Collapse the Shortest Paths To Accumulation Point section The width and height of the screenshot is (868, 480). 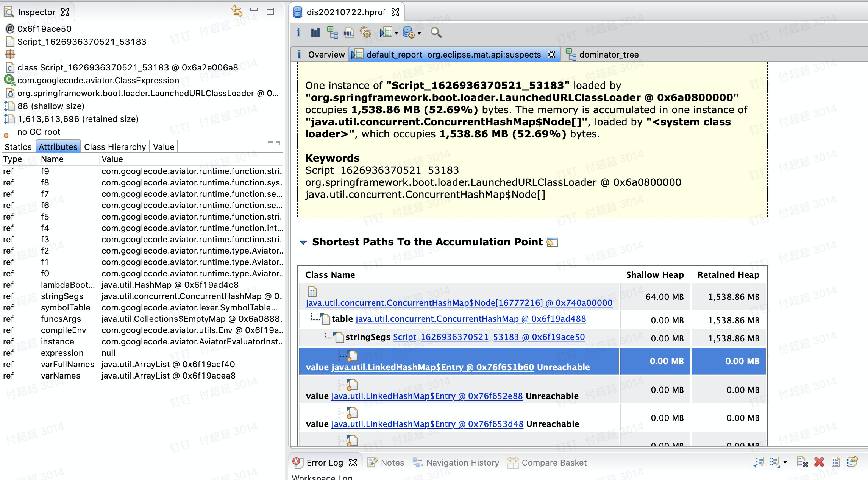pyautogui.click(x=303, y=242)
